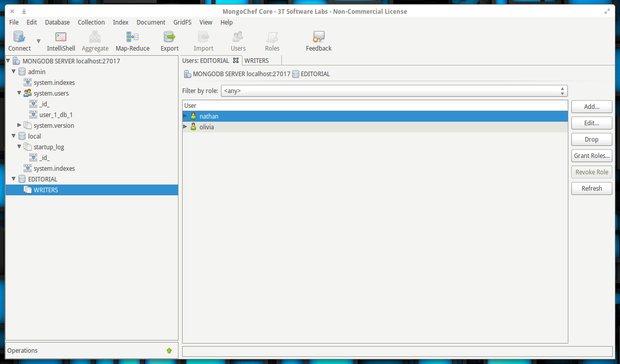Select the local database in tree
This screenshot has width=620, height=364.
click(x=34, y=136)
